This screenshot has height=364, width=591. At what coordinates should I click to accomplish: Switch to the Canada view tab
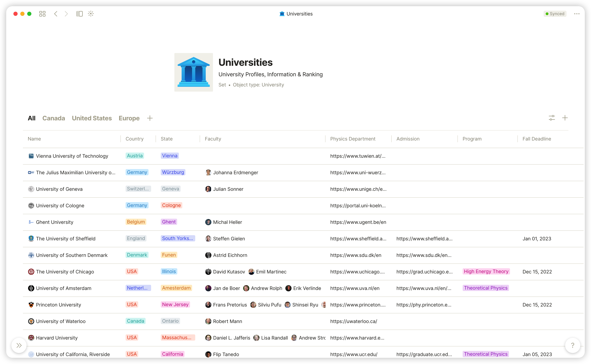point(53,118)
